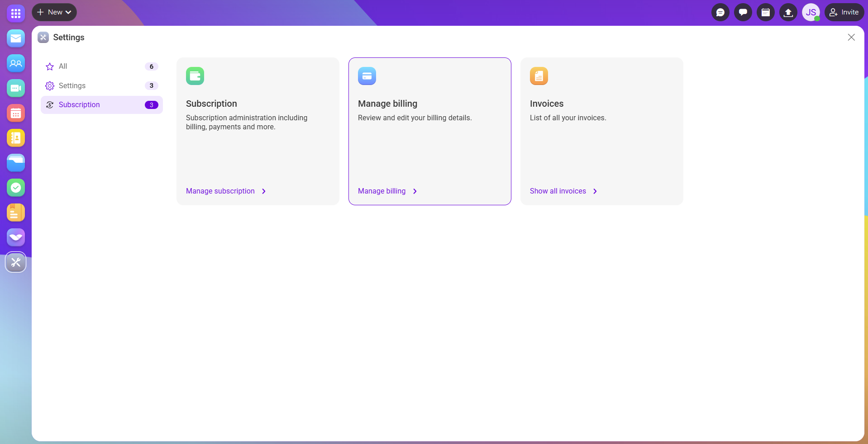Open the yellow address book icon
Screen dimensions: 868x444
[16, 138]
